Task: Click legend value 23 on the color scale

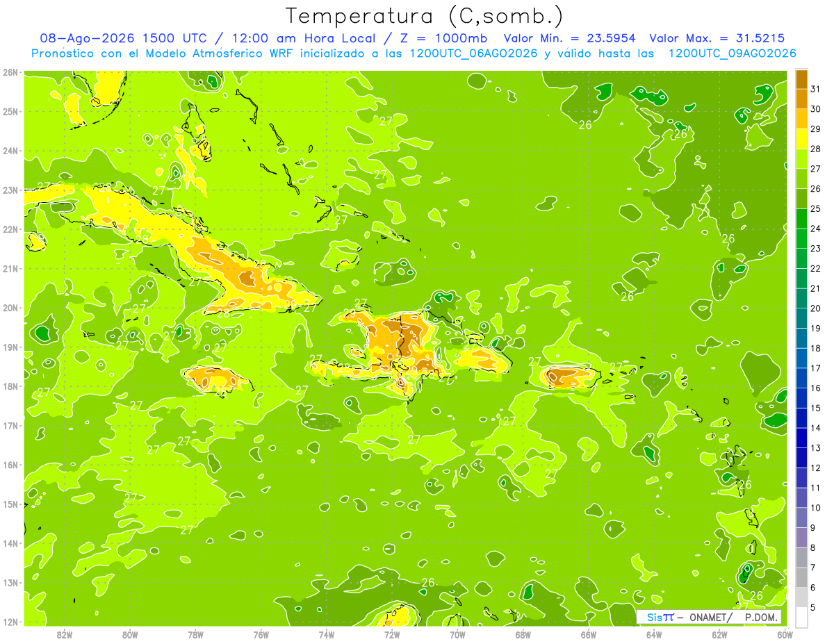Action: (815, 249)
